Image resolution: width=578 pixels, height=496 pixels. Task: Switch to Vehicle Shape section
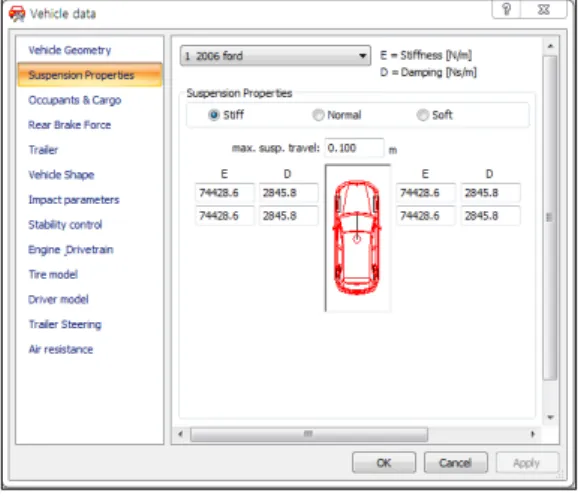tap(61, 175)
